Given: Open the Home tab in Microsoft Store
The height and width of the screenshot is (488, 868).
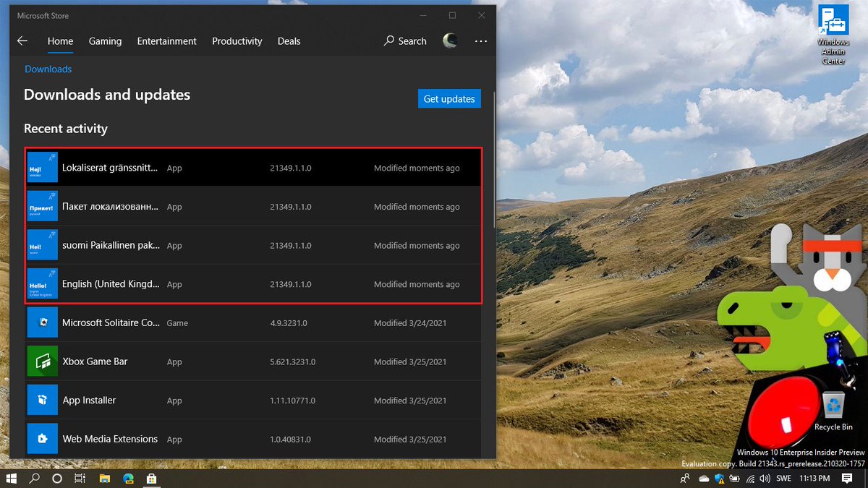Looking at the screenshot, I should (x=60, y=41).
